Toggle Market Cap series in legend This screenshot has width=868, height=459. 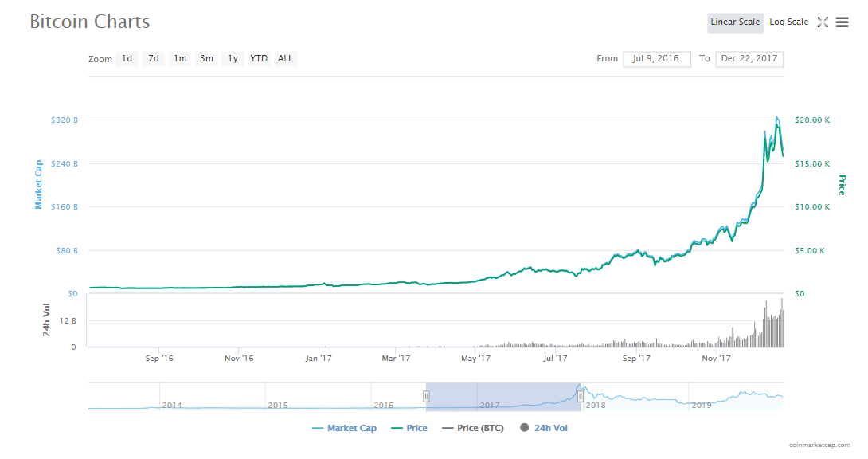tap(344, 428)
